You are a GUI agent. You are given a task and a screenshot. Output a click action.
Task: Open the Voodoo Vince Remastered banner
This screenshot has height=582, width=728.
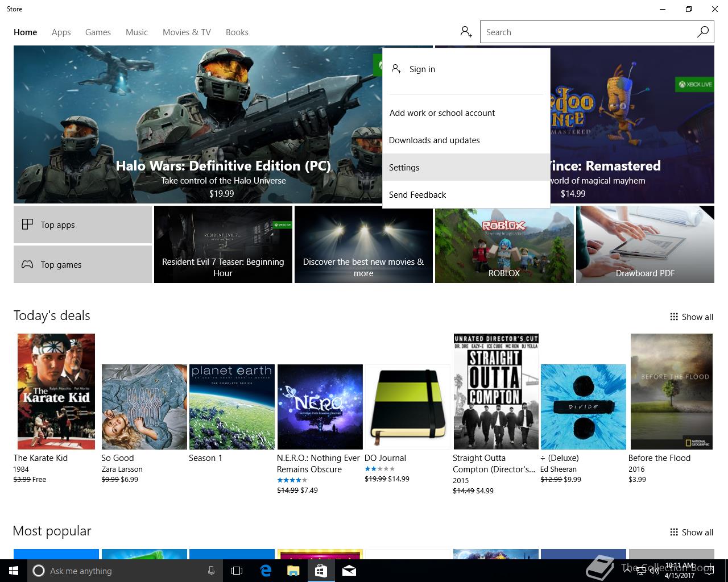pos(632,124)
